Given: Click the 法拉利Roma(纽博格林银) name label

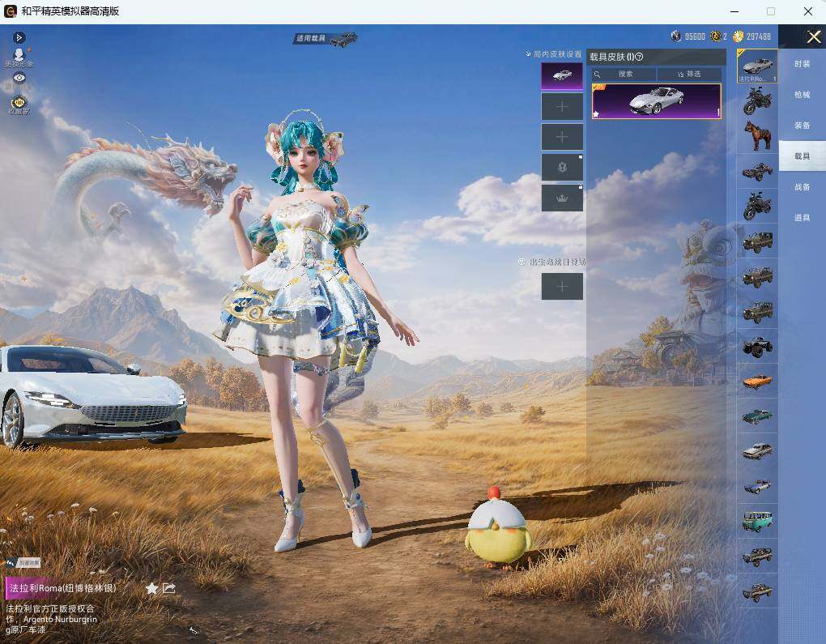Looking at the screenshot, I should 63,588.
